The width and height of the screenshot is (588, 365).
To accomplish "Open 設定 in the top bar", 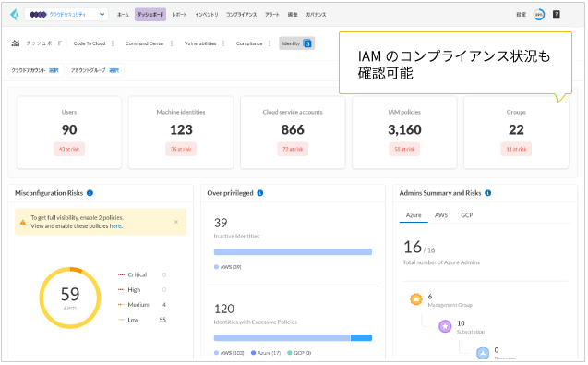I will click(522, 14).
